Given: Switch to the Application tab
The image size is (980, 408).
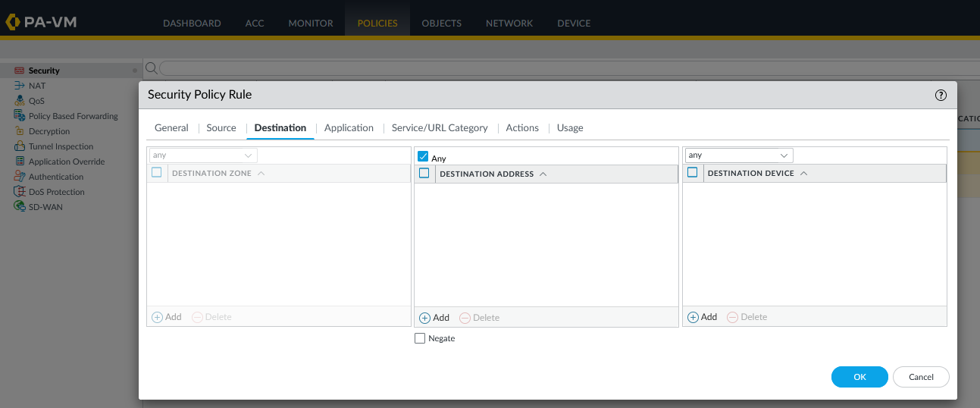Looking at the screenshot, I should tap(349, 127).
